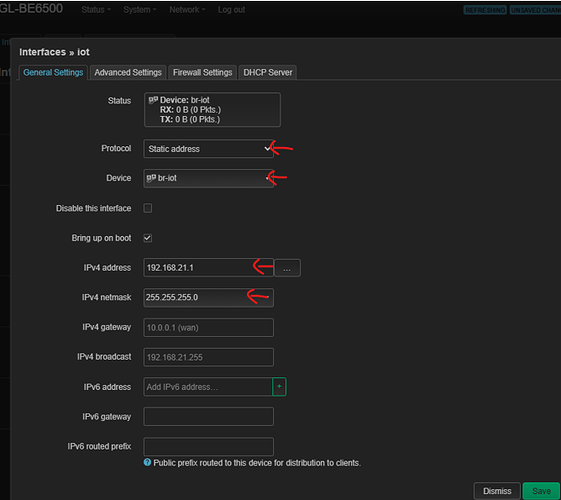Switch to the Advanced Settings tab
Screen dimensions: 561x500
(x=128, y=73)
